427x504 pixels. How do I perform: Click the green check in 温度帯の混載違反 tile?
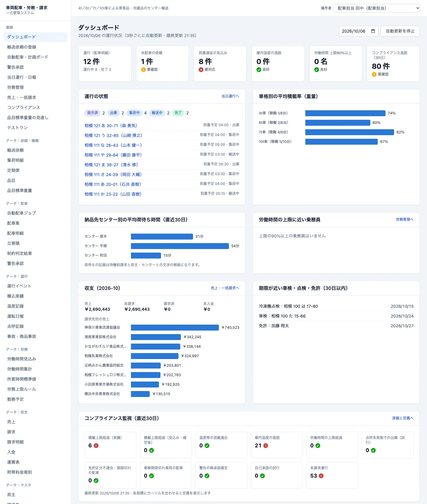coord(207,446)
